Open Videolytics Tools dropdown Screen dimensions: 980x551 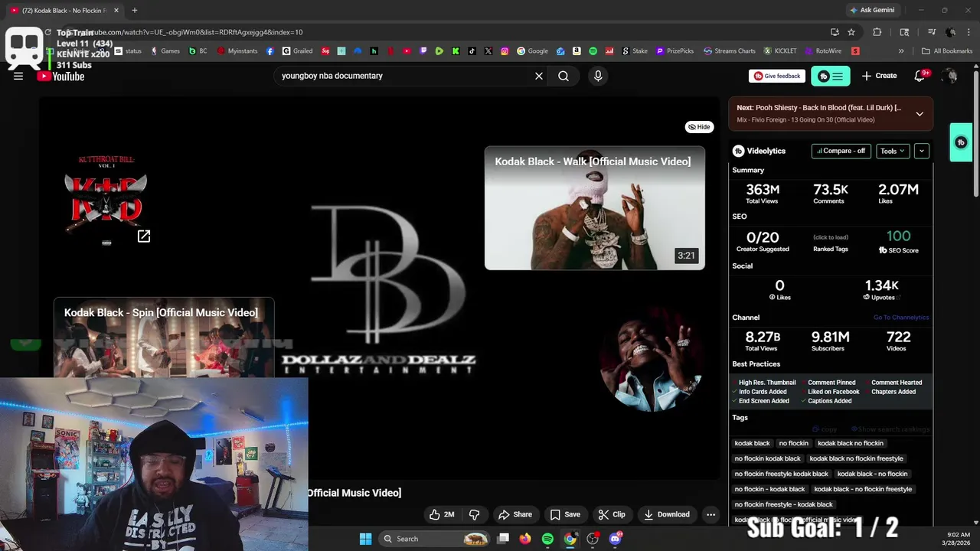[893, 151]
